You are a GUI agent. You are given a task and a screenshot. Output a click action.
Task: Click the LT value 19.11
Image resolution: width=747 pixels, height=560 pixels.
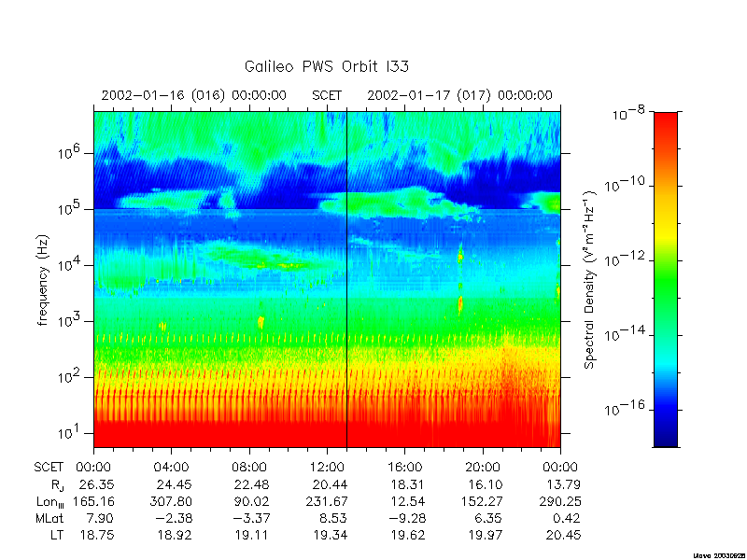pos(251,535)
